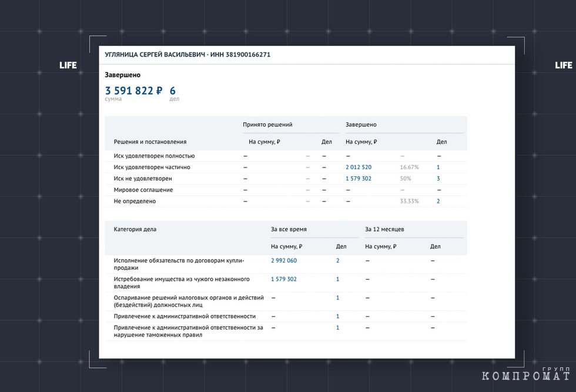576x392 pixels.
Task: Click the Дел header under За 12 месяцев
Action: pos(436,246)
